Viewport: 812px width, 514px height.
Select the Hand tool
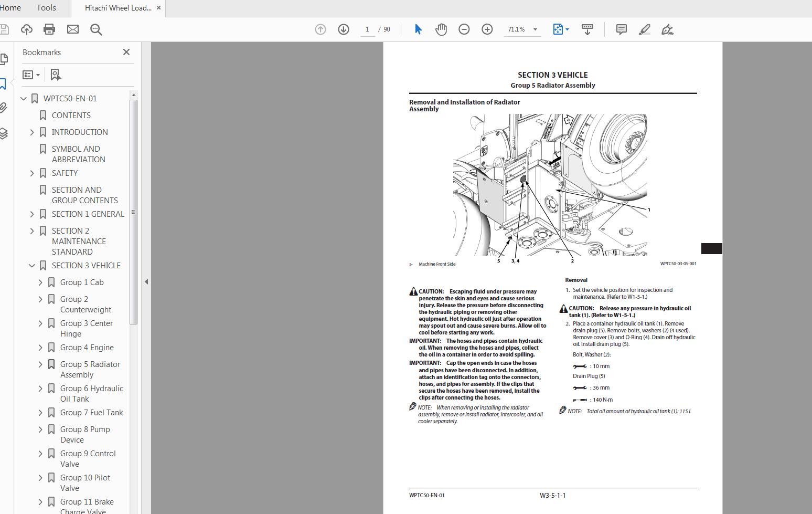(x=441, y=29)
